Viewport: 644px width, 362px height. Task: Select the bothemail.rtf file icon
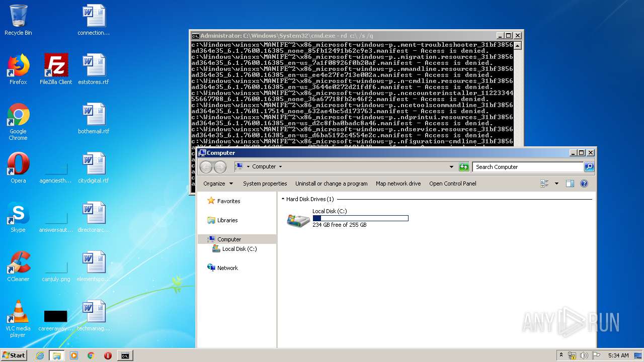94,119
